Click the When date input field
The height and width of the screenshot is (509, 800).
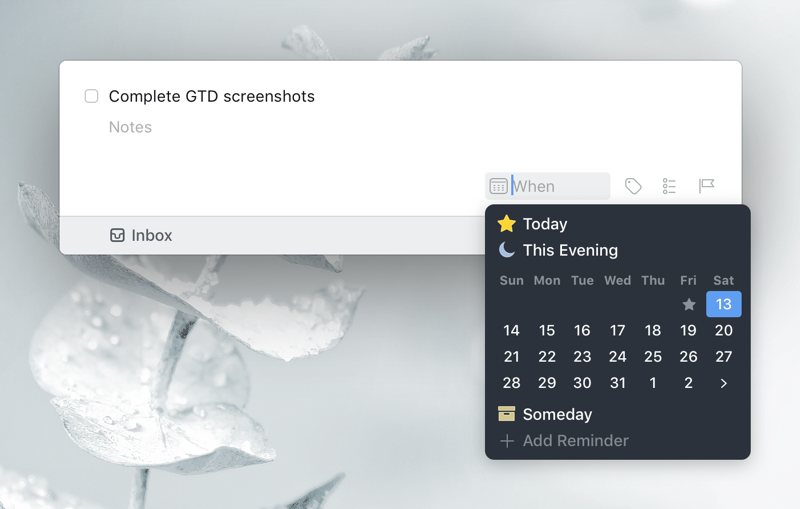[547, 186]
